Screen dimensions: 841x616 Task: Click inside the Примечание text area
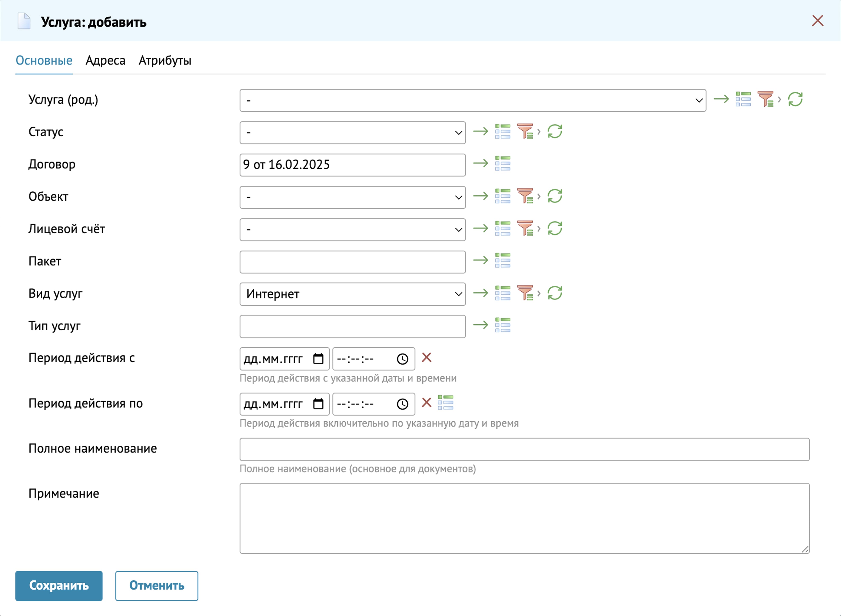[524, 518]
